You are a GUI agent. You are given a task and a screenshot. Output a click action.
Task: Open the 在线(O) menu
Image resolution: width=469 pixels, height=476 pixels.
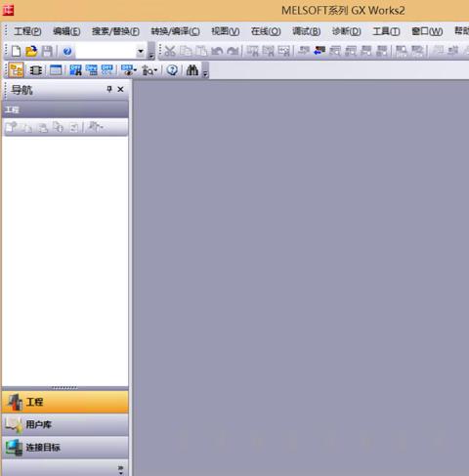coord(266,31)
